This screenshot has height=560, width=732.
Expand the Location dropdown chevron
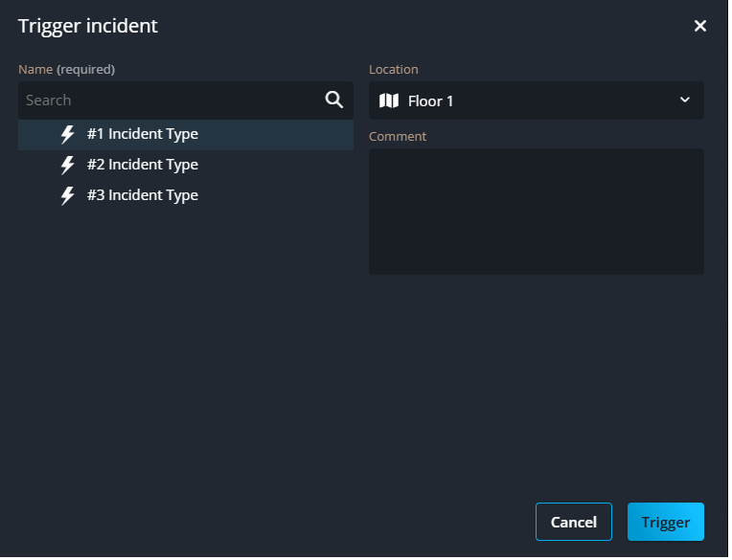[x=686, y=100]
